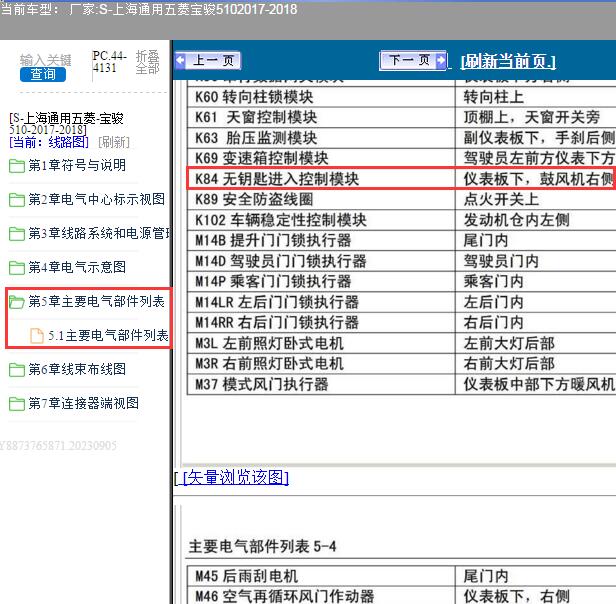The width and height of the screenshot is (616, 604).
Task: Expand 第1章符号与说明 chapter
Action: tap(77, 165)
